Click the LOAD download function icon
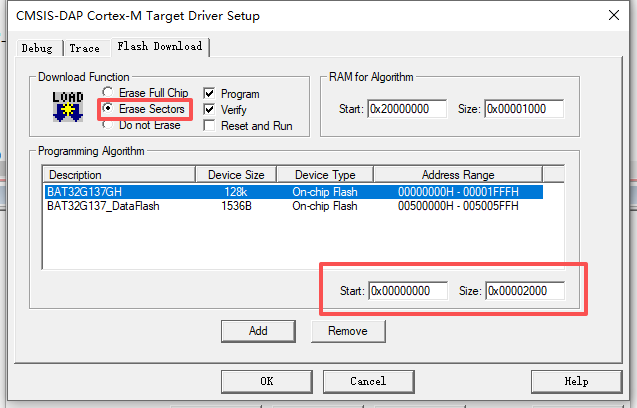637x408 pixels. point(67,108)
